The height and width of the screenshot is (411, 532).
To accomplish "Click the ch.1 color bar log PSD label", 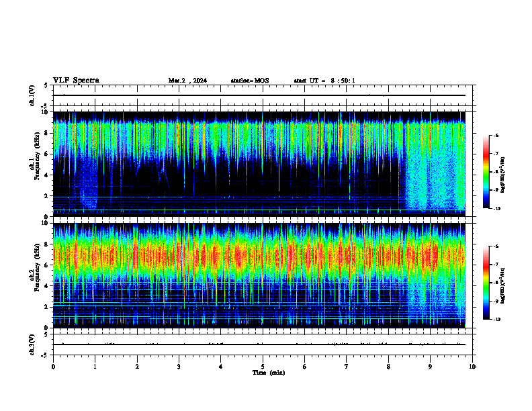I will click(503, 175).
